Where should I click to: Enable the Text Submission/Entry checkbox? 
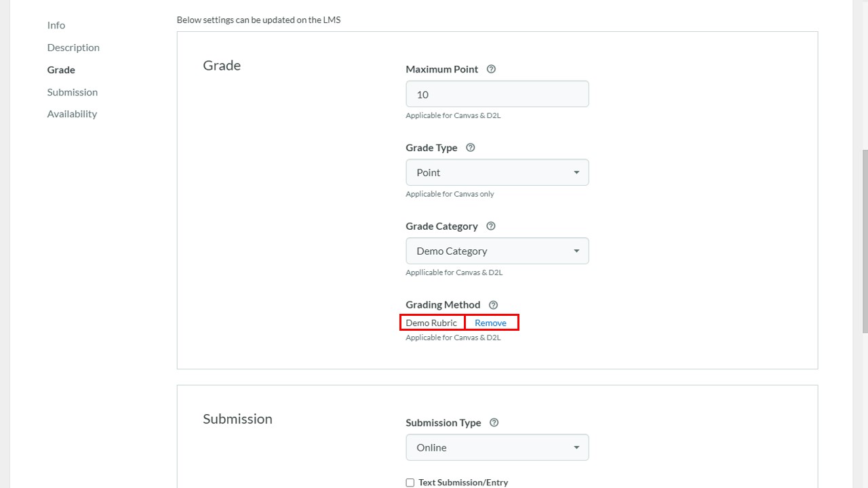point(410,483)
